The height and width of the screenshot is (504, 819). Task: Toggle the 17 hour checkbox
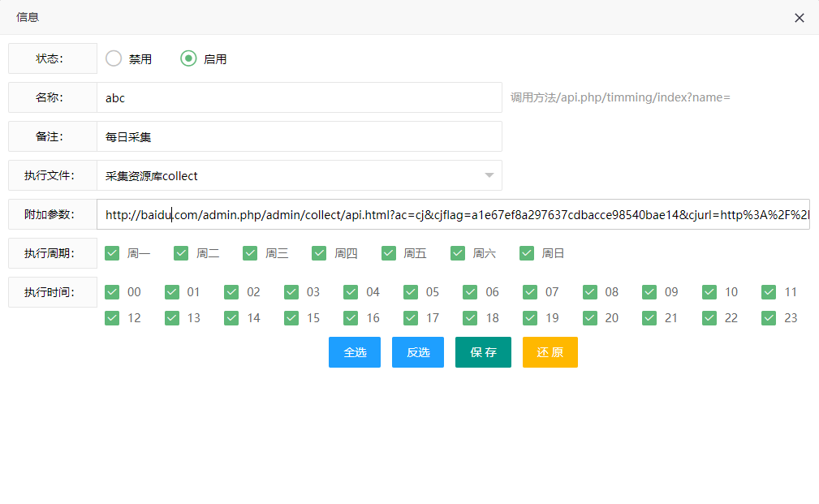point(411,318)
